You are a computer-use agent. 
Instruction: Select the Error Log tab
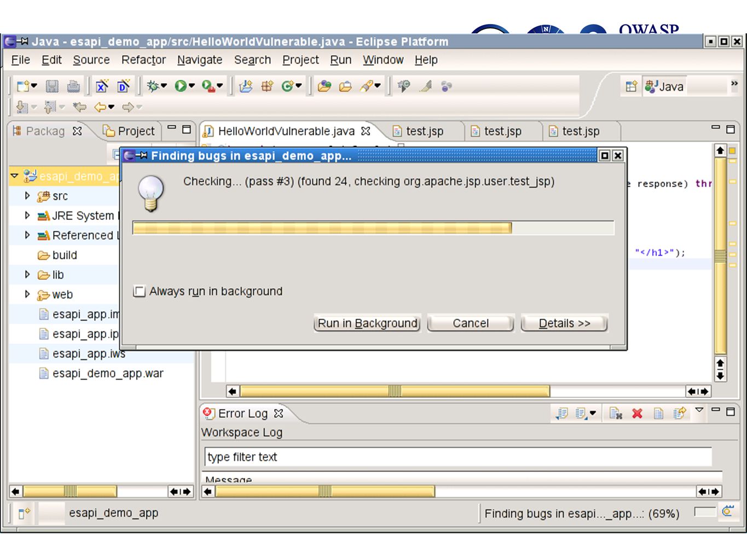243,413
